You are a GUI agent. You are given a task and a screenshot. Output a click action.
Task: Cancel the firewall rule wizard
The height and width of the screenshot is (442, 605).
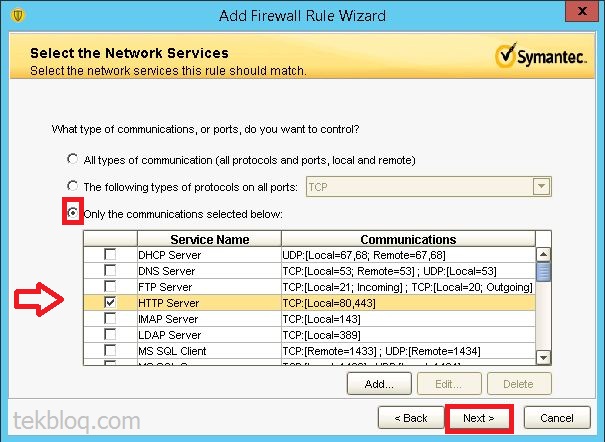[557, 418]
